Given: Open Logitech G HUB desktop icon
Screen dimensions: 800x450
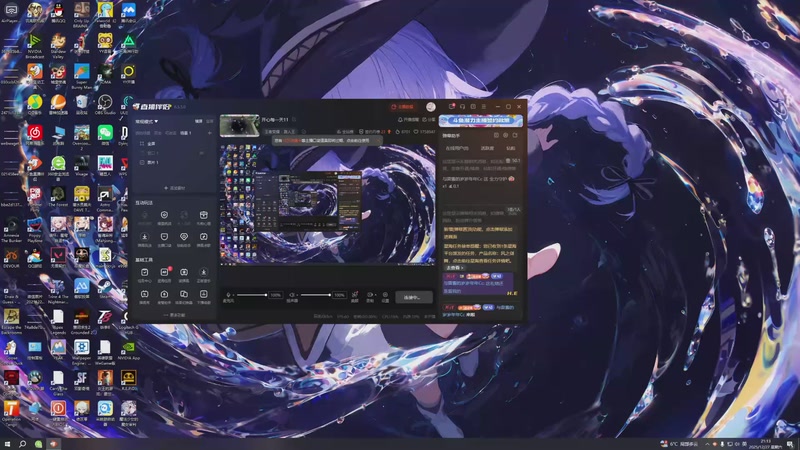Looking at the screenshot, I should pyautogui.click(x=129, y=322).
